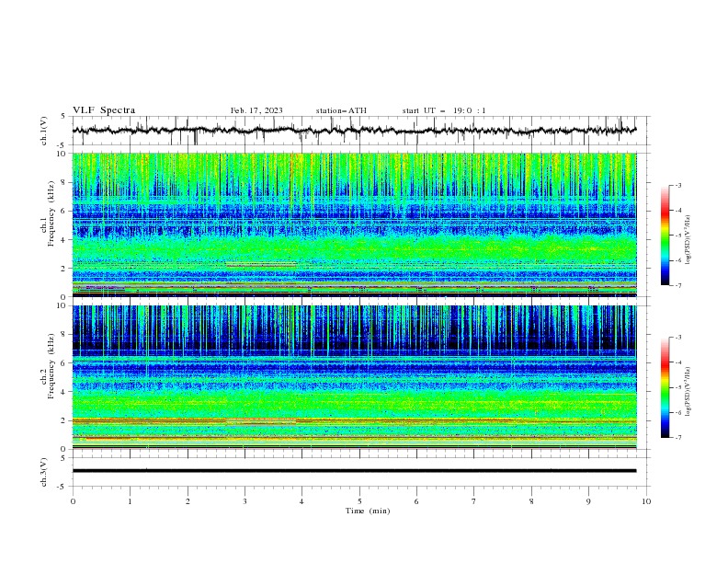
Task: Click time axis tick label 6
Action: [416, 501]
